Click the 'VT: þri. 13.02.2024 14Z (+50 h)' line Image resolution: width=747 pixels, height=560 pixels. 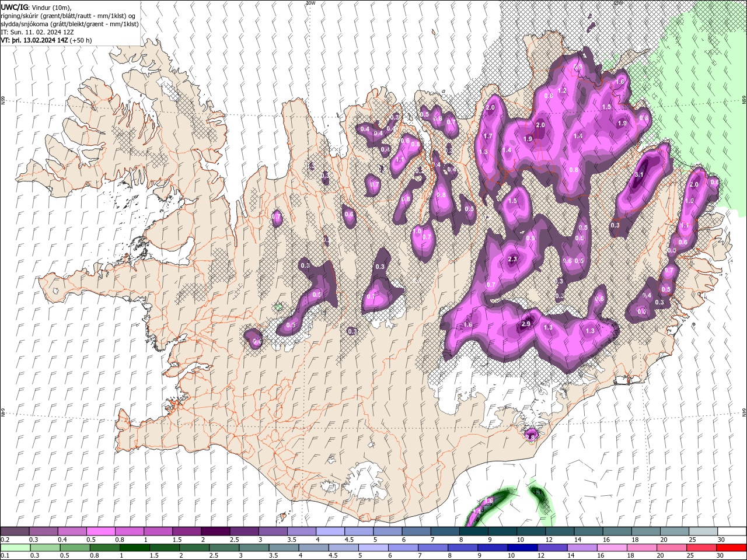(x=47, y=40)
